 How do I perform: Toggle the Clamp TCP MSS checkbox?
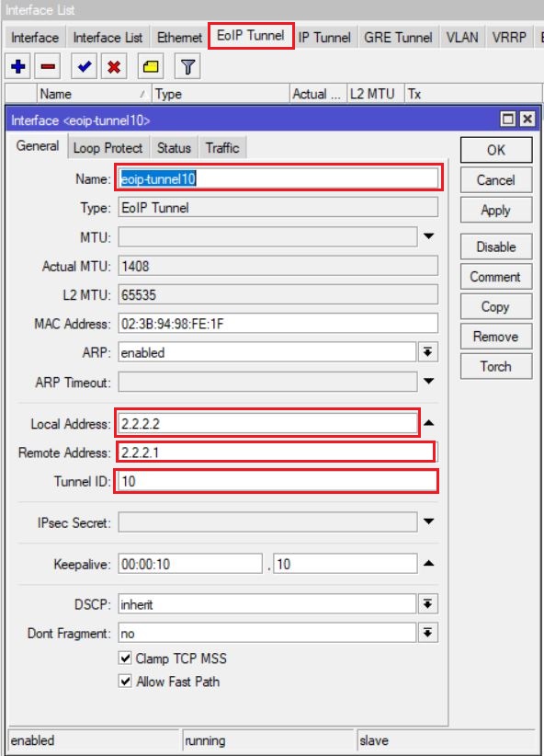125,659
